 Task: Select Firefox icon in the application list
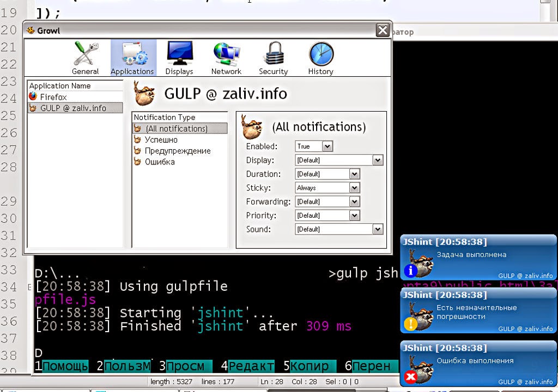(33, 96)
